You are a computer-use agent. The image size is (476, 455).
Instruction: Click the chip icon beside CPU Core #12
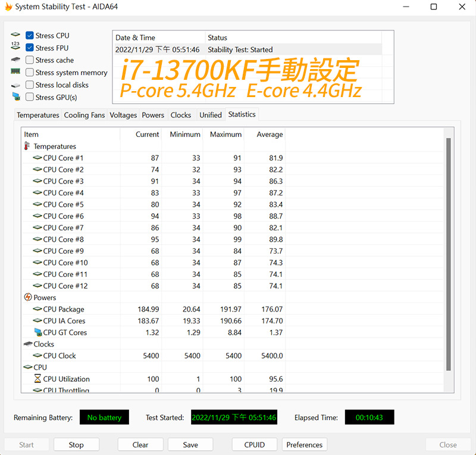point(37,285)
